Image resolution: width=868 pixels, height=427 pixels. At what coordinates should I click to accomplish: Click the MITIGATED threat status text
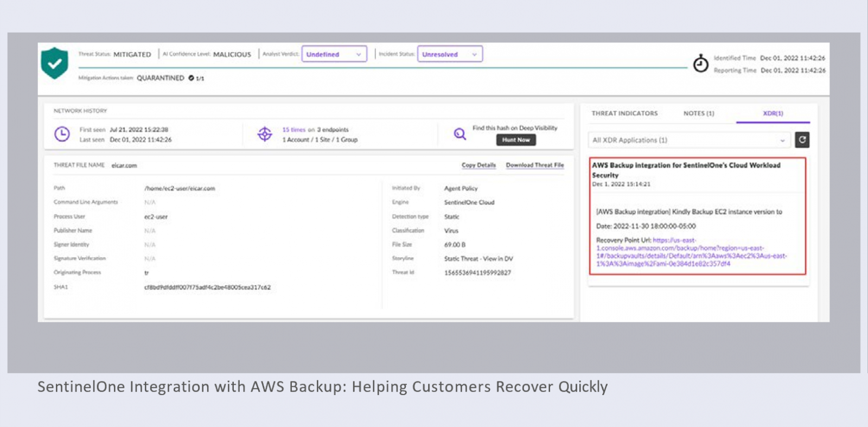pyautogui.click(x=132, y=54)
